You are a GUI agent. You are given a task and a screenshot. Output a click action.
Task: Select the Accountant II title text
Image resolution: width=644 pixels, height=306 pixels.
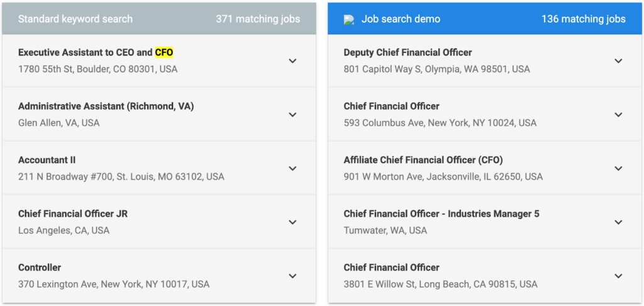click(x=47, y=160)
